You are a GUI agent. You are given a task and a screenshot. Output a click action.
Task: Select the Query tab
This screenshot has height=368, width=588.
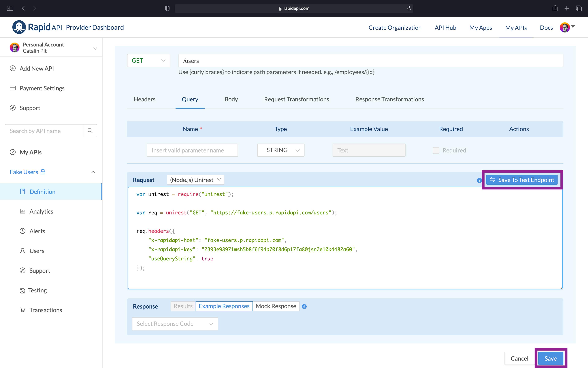click(190, 99)
